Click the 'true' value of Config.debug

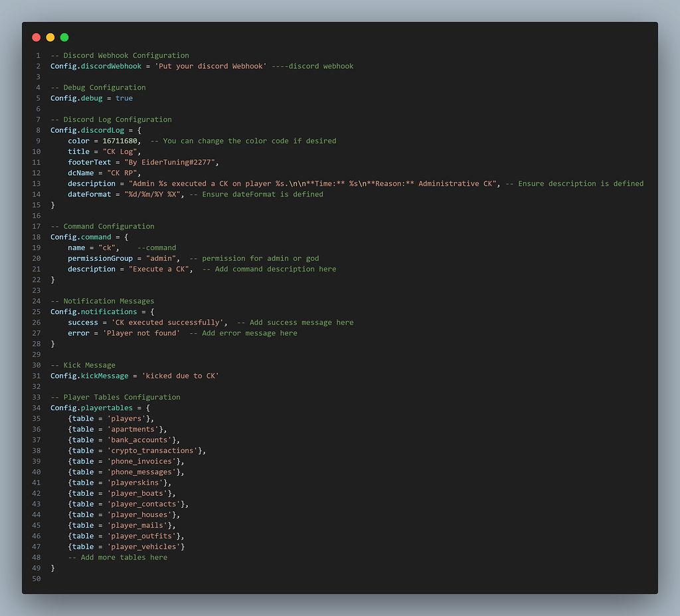pos(124,98)
